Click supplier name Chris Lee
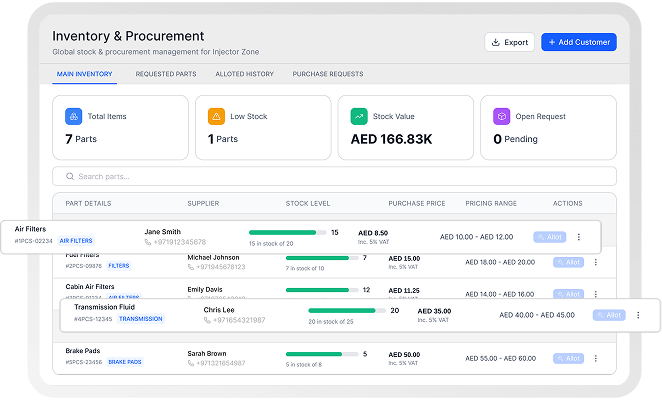Screen dimensions: 662x400 pos(219,310)
